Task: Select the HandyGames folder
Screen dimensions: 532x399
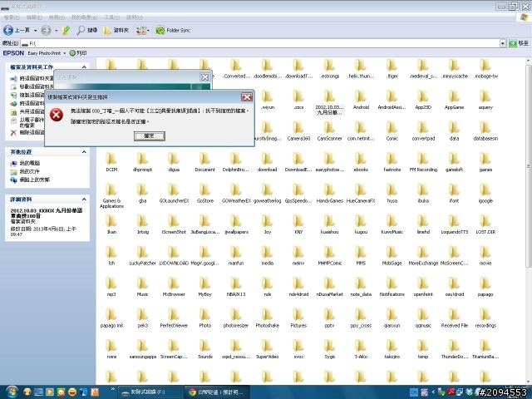Action: click(x=329, y=194)
